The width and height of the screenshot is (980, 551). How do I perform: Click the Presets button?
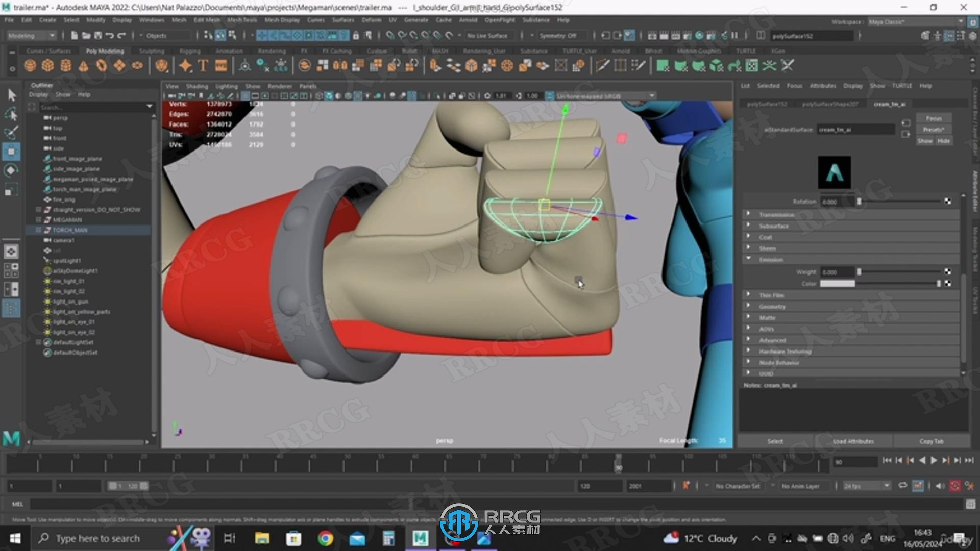coord(934,130)
